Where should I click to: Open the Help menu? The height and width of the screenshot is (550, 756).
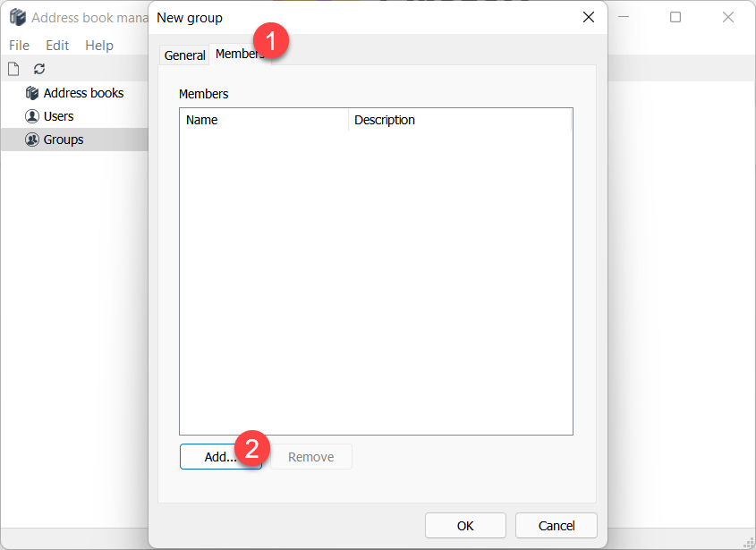[x=99, y=45]
